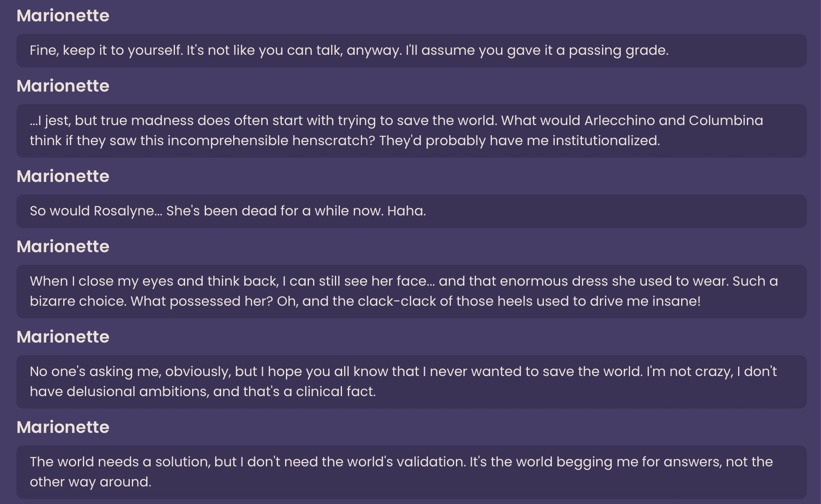Click the "Fine, keep it to yourself" dialogue box
Screen dimensions: 821x504
(x=411, y=51)
